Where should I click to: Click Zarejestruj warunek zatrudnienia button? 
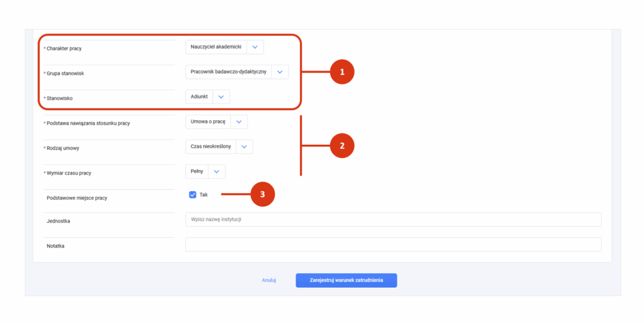point(347,280)
